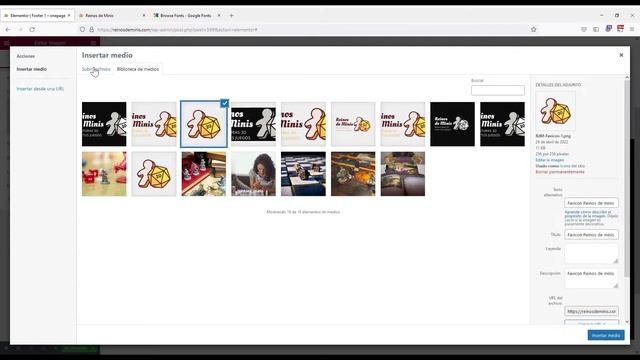The width and height of the screenshot is (640, 360).
Task: Select the unselected favicon thumbnail in second row
Action: (154, 174)
